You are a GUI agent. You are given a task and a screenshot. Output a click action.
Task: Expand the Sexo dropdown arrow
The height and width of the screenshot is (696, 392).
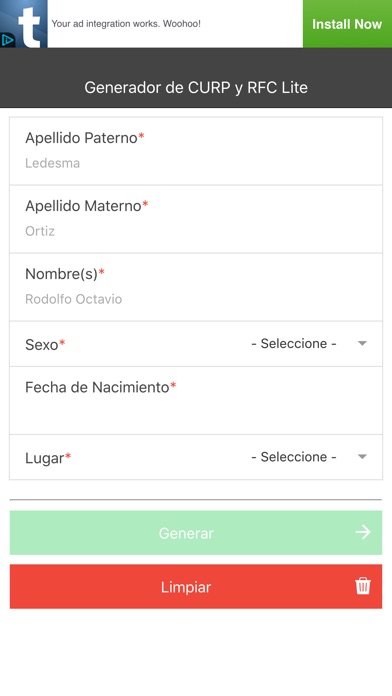point(362,343)
